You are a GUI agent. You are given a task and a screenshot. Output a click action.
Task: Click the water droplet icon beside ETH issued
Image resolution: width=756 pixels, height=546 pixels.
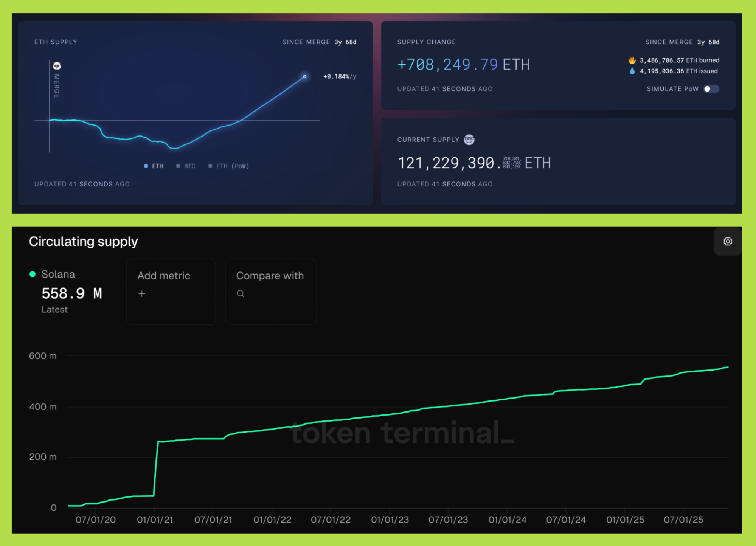632,71
